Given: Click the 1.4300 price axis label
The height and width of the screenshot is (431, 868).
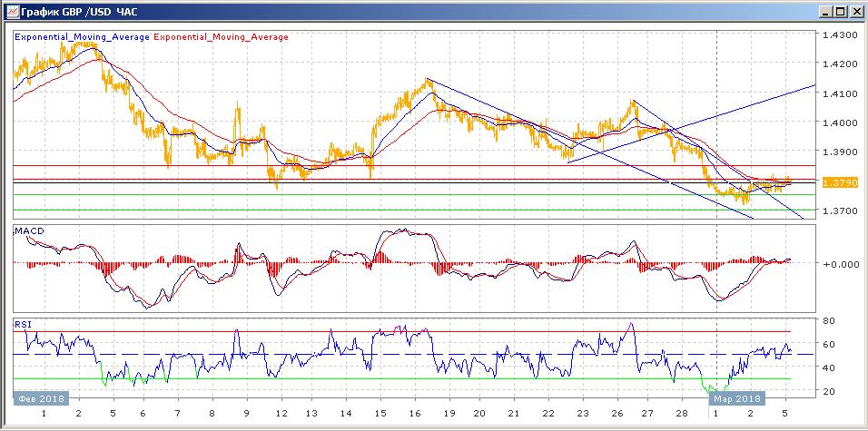Looking at the screenshot, I should [x=841, y=34].
